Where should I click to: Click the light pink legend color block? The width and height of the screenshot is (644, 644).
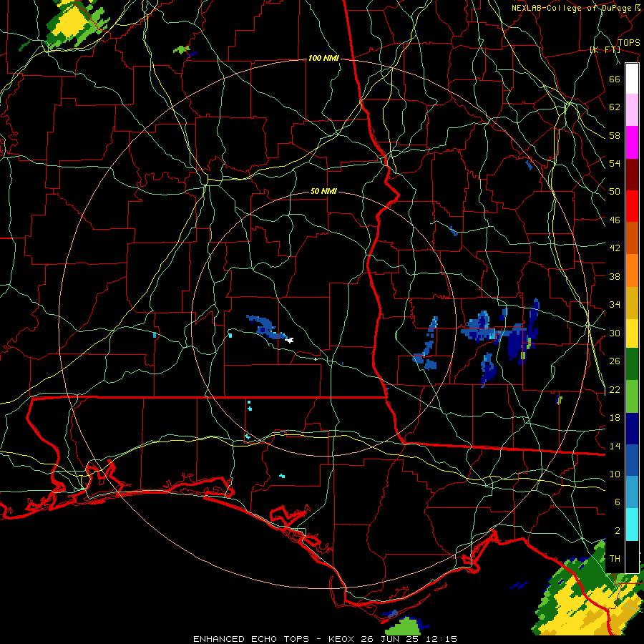[632, 110]
